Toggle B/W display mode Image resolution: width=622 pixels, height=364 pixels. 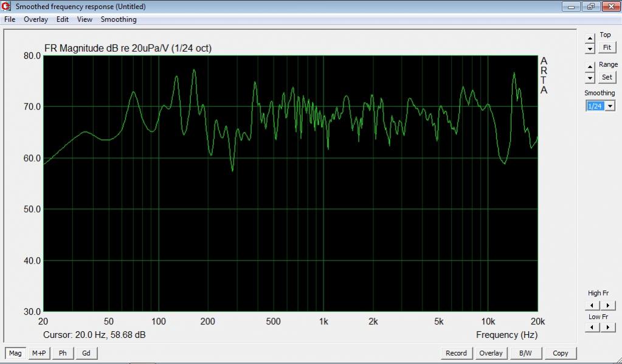click(x=525, y=353)
